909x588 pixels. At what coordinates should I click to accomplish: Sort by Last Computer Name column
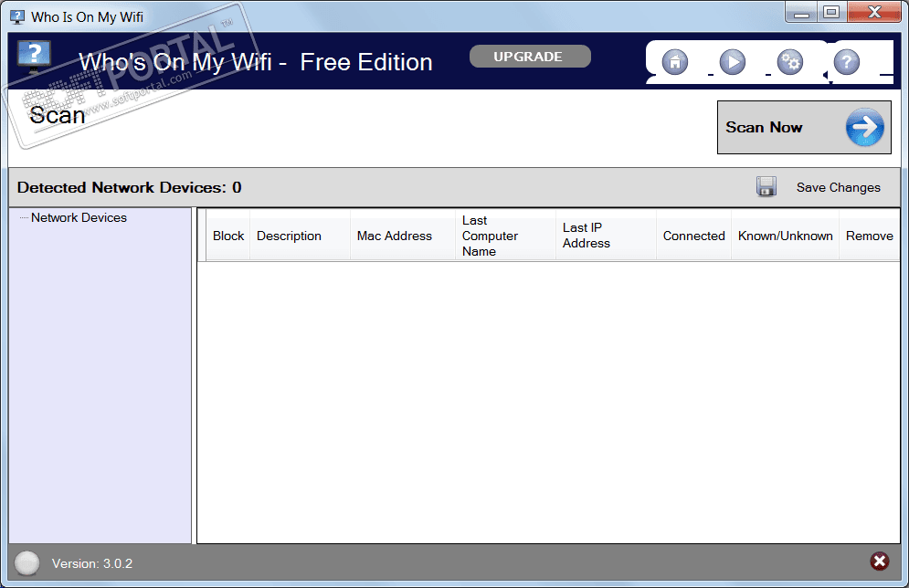tap(505, 236)
